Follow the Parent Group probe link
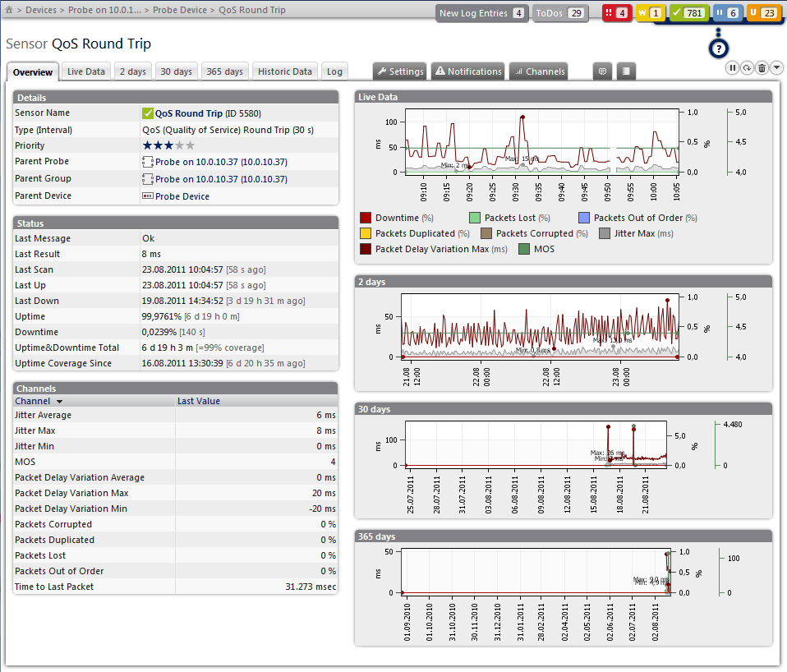 (221, 179)
